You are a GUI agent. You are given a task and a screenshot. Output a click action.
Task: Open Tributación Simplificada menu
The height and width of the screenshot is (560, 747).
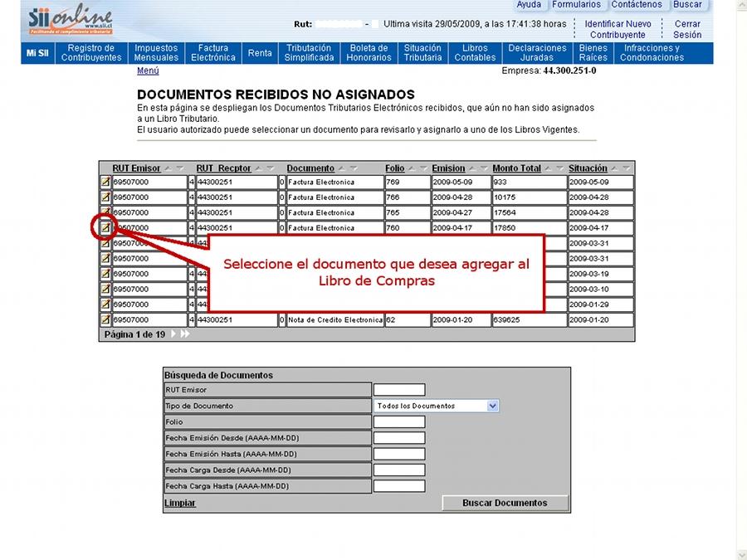point(310,53)
